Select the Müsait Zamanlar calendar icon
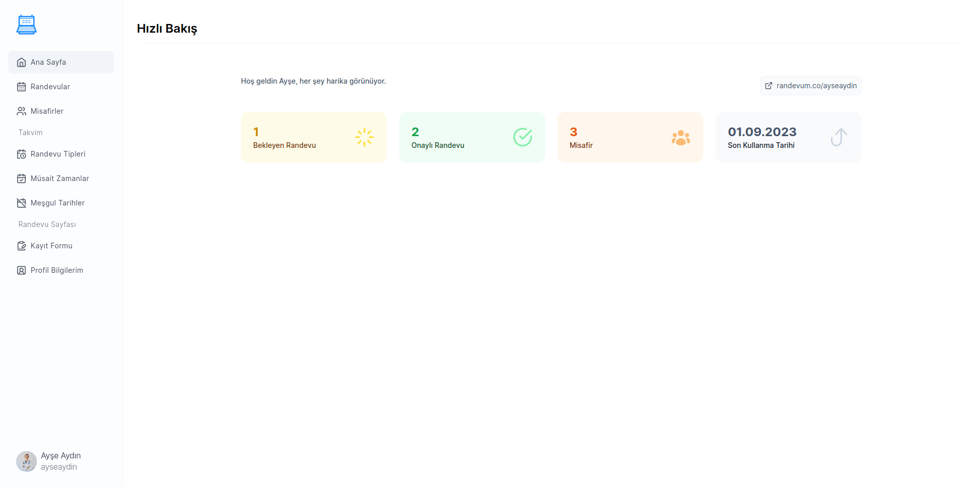This screenshot has width=980, height=487. 21,178
